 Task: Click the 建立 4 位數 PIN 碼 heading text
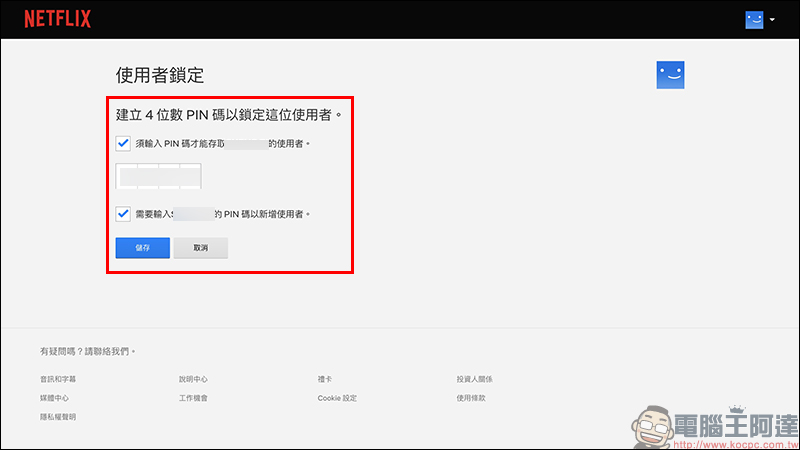pos(229,115)
